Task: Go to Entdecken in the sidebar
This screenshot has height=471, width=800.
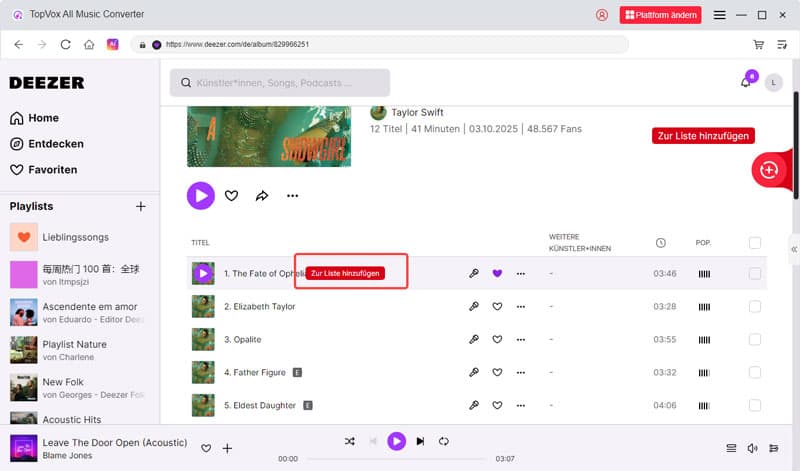Action: point(55,144)
